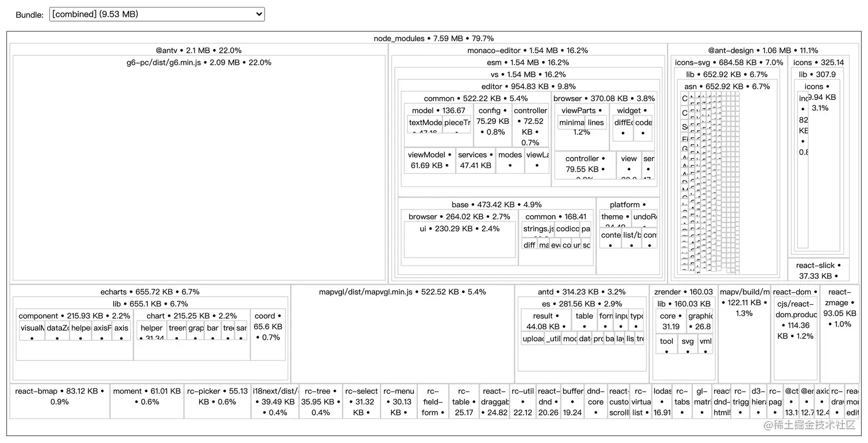Click the common 168.41 label in base
The height and width of the screenshot is (443, 868).
click(x=556, y=217)
